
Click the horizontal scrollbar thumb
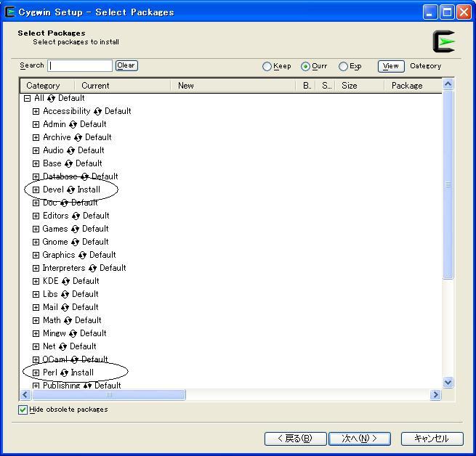[x=109, y=395]
